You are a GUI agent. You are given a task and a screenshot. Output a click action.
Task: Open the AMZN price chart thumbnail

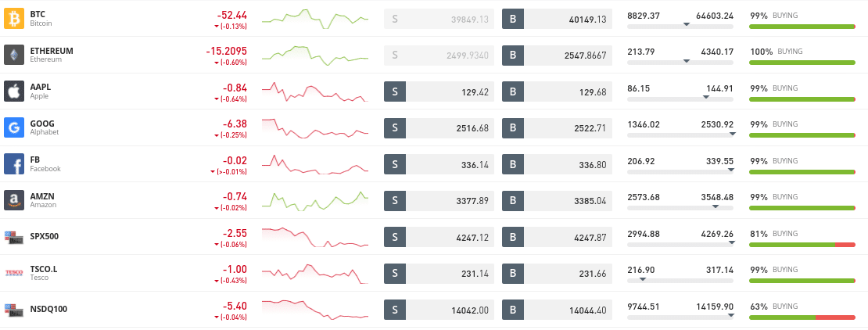315,200
